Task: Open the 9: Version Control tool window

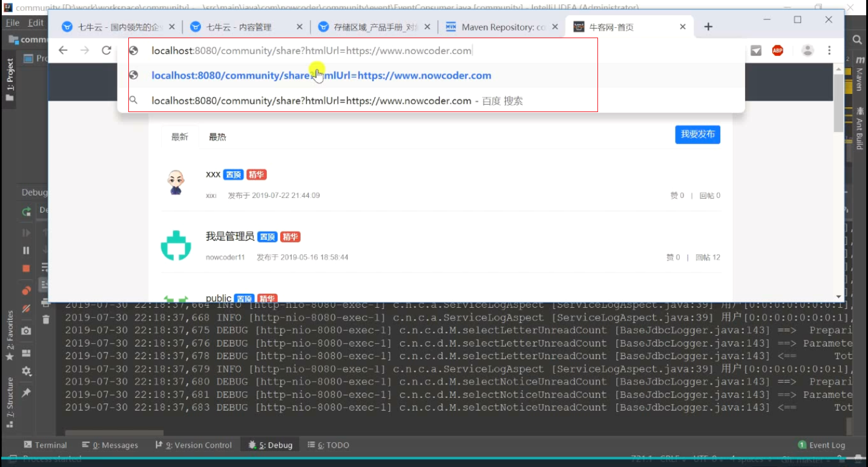Action: click(x=194, y=445)
